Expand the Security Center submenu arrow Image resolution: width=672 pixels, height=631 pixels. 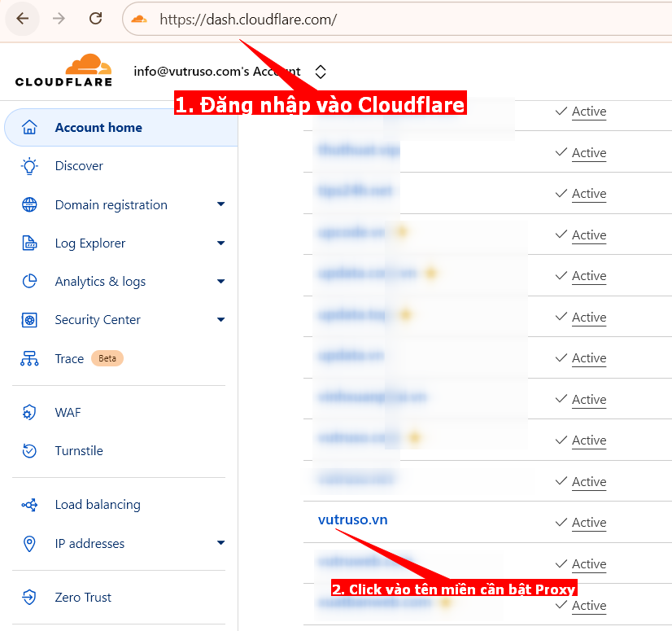tap(220, 320)
